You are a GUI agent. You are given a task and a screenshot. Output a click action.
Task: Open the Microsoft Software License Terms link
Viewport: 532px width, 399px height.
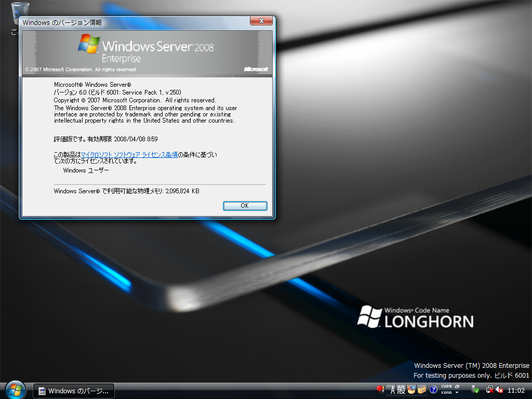[x=129, y=155]
